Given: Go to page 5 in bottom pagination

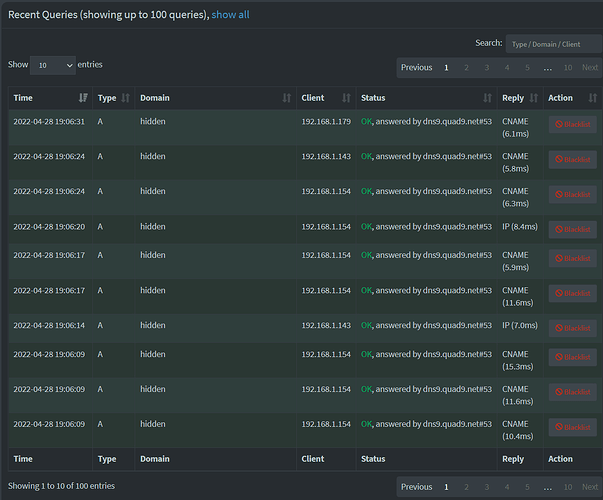Looking at the screenshot, I should click(x=527, y=487).
